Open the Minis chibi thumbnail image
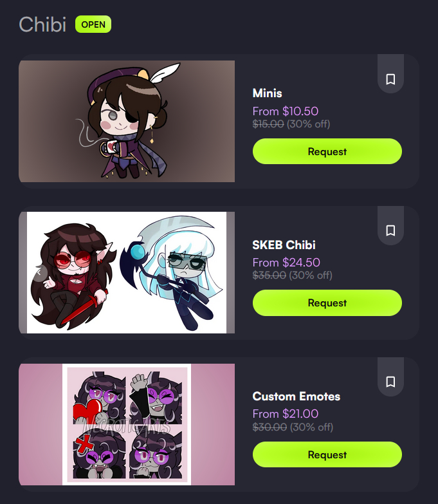Screen dimensions: 438x504 pos(127,122)
